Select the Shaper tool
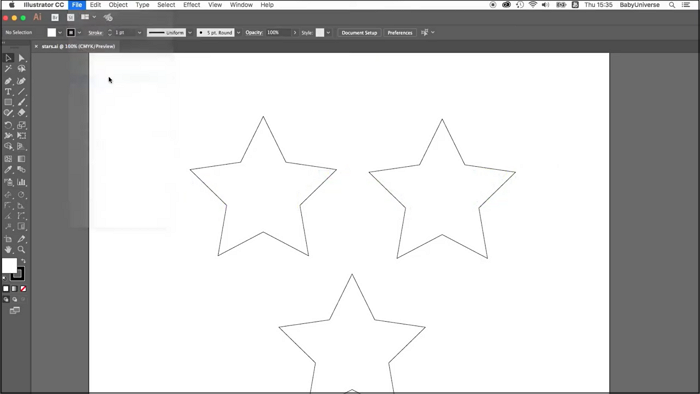700x394 pixels. pyautogui.click(x=8, y=113)
